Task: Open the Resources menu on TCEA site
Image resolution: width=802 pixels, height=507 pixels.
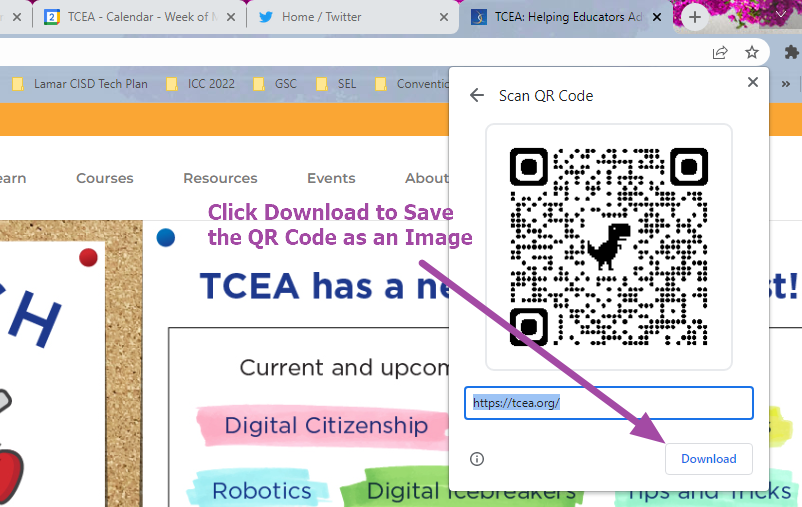Action: pos(220,178)
